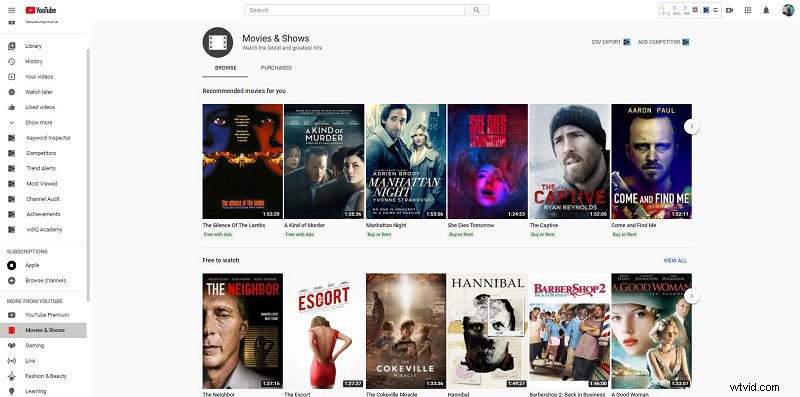800x397 pixels.
Task: Open Keyword Inspector vidIQ icon
Action: pyautogui.click(x=12, y=138)
